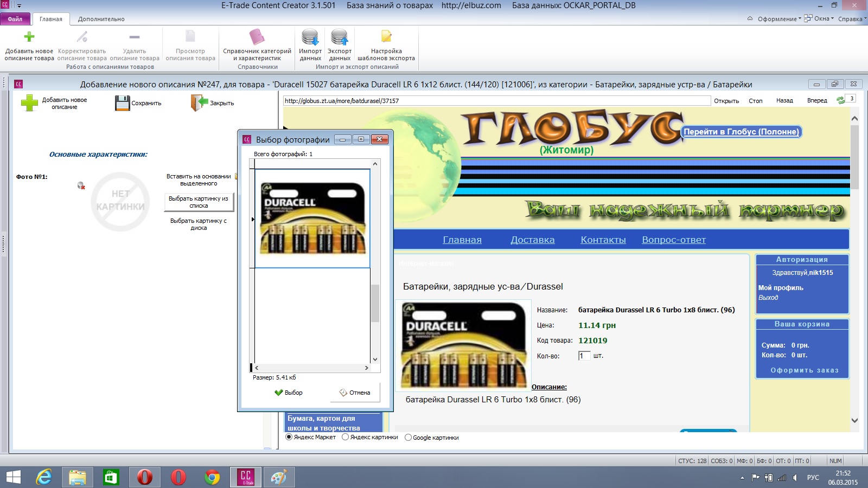Image resolution: width=868 pixels, height=488 pixels.
Task: Open the Справка dropdown menu
Action: pyautogui.click(x=852, y=18)
